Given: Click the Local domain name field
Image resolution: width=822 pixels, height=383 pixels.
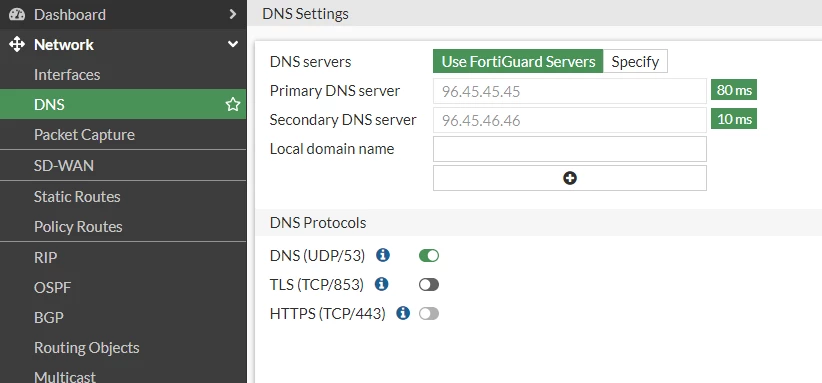Looking at the screenshot, I should (570, 149).
